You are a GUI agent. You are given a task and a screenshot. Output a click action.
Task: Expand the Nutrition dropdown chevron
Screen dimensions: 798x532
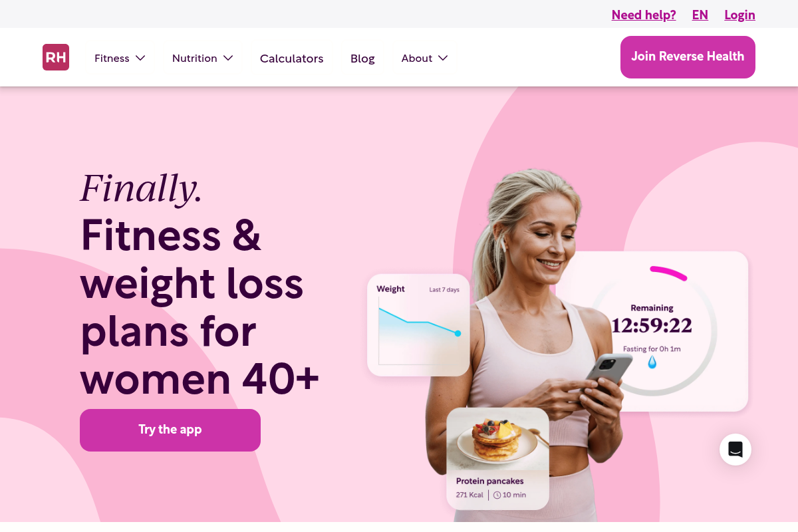click(x=228, y=58)
